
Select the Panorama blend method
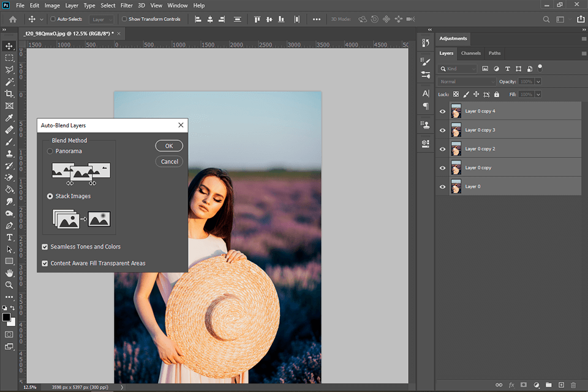point(50,151)
